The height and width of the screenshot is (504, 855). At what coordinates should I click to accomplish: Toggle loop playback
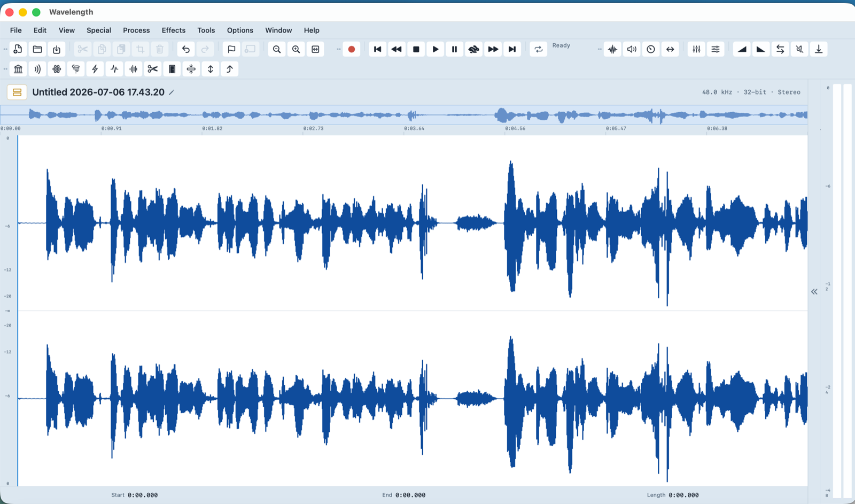click(x=539, y=49)
